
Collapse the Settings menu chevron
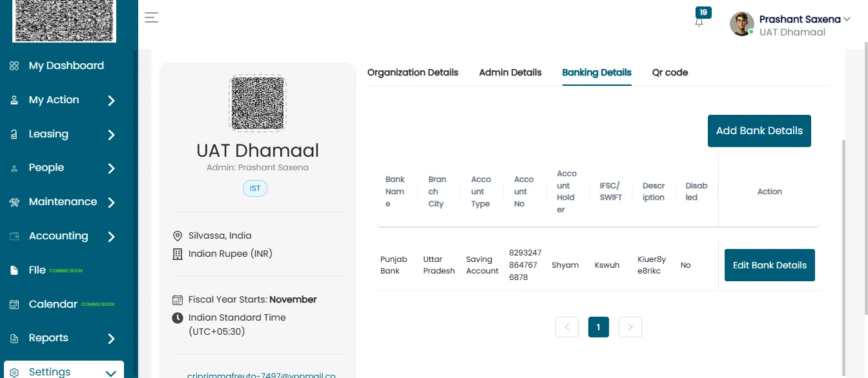point(110,373)
